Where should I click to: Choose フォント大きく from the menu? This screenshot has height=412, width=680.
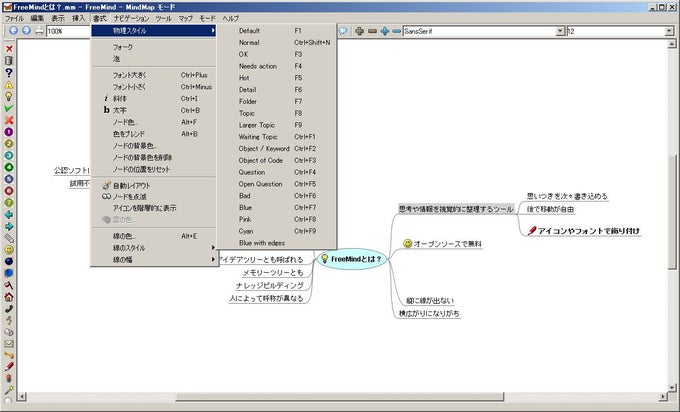click(154, 75)
